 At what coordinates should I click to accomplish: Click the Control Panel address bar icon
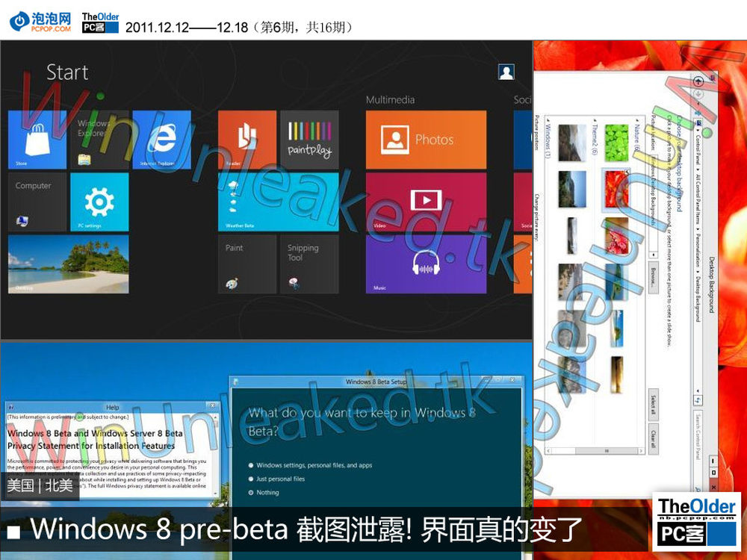click(698, 123)
